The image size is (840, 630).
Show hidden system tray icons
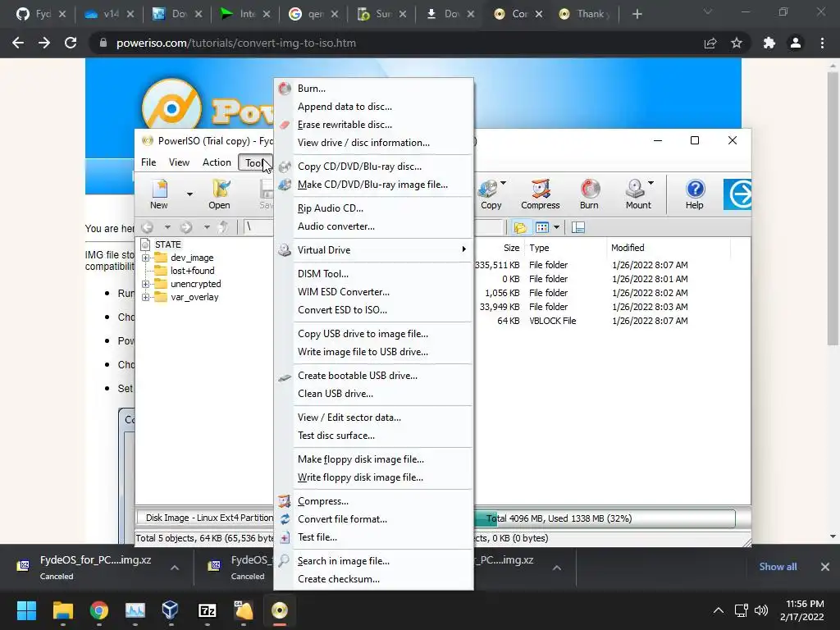point(719,610)
